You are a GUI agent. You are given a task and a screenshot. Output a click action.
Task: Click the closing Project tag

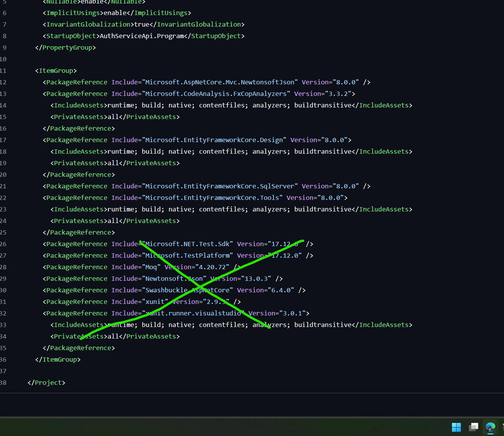click(46, 382)
